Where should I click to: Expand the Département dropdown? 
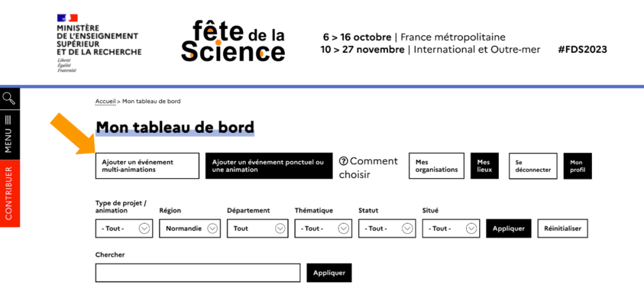(257, 228)
